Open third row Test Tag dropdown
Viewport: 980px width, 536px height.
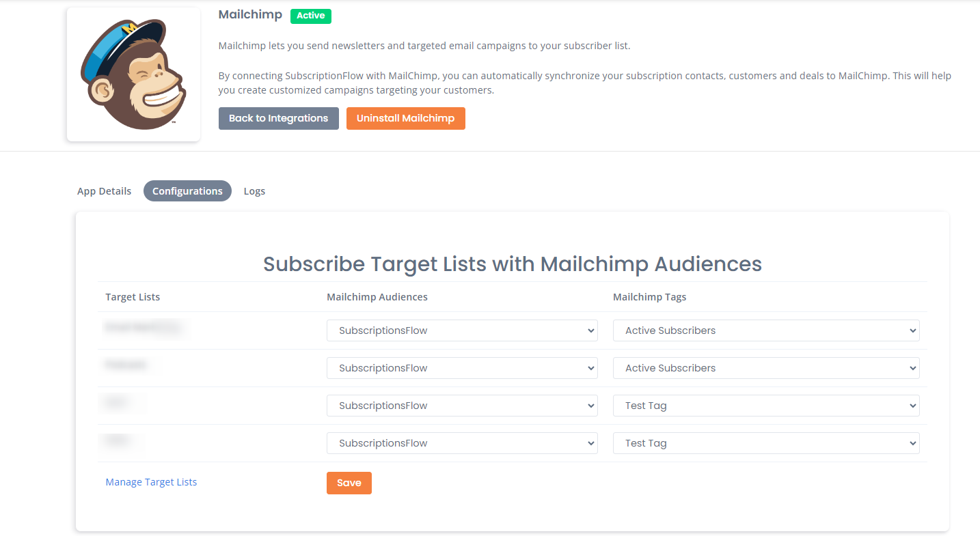pos(766,406)
